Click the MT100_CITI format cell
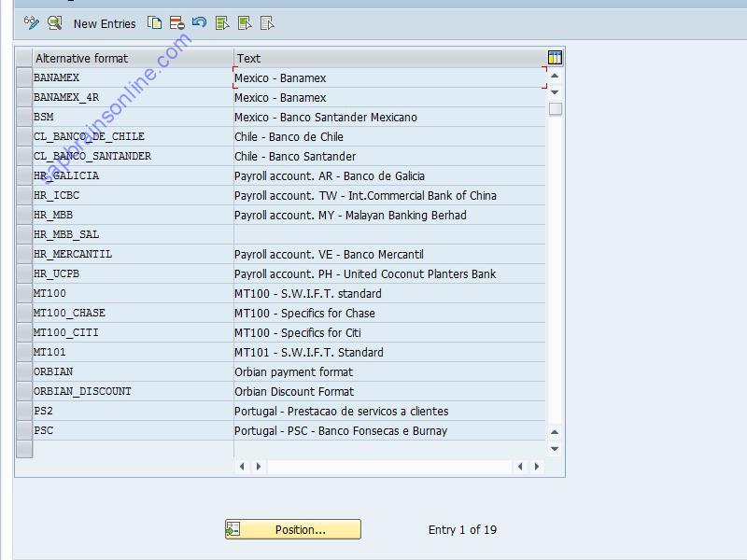This screenshot has height=560, width=747. pos(133,332)
